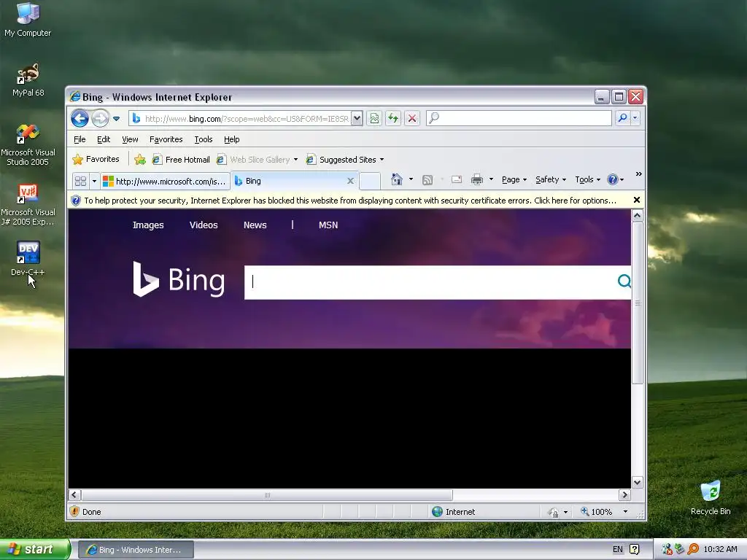The height and width of the screenshot is (560, 747).
Task: Switch to the Bing tab
Action: coord(295,181)
